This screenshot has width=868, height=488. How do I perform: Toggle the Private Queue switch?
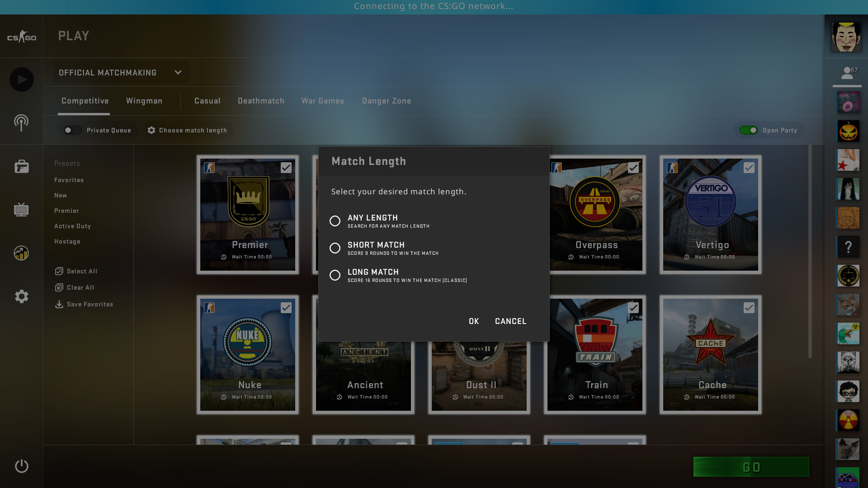click(x=72, y=130)
